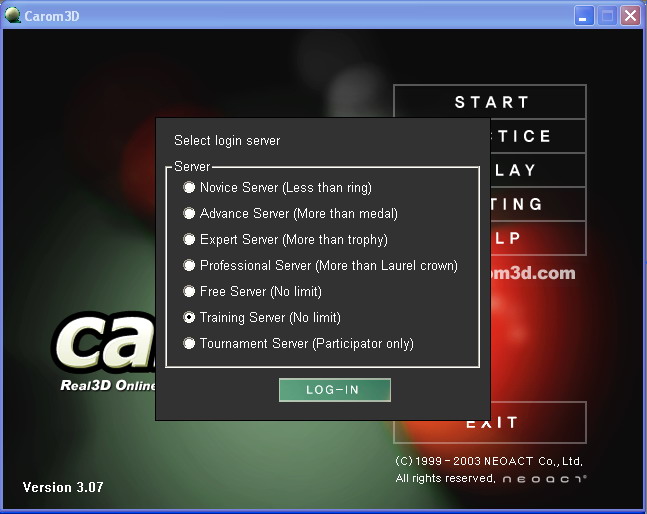Viewport: 647px width, 514px height.
Task: Click the 'Server' group box label
Action: pos(192,166)
